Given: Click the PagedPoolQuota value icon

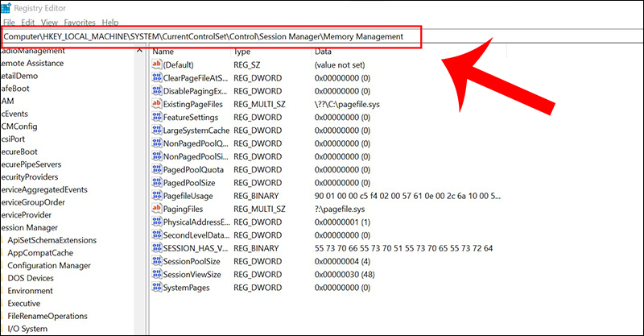Looking at the screenshot, I should point(156,169).
